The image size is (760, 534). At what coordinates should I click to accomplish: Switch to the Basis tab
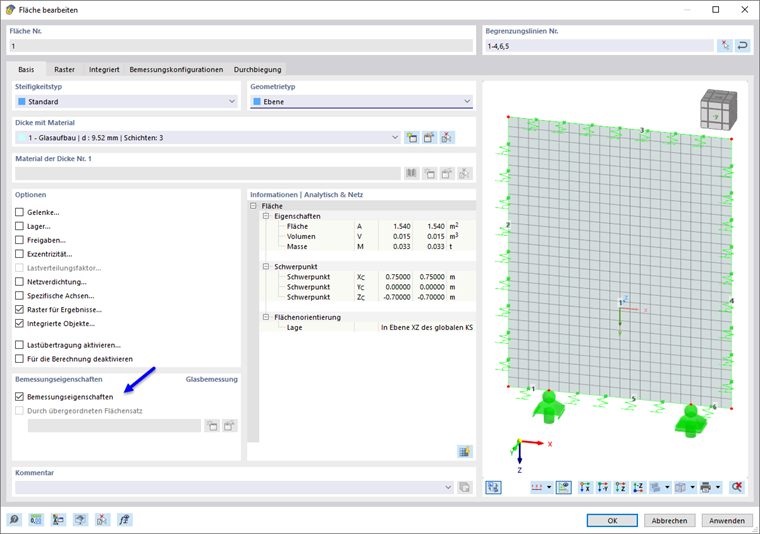pos(26,69)
